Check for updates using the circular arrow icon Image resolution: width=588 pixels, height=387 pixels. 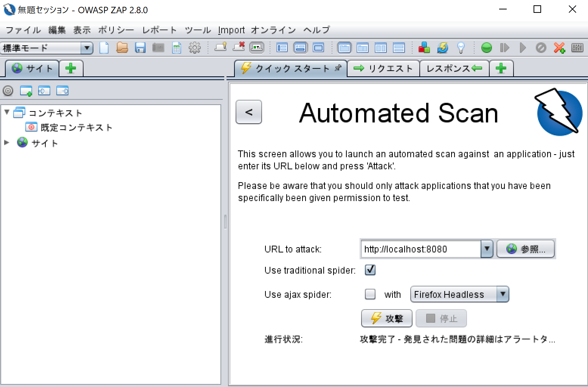[442, 48]
